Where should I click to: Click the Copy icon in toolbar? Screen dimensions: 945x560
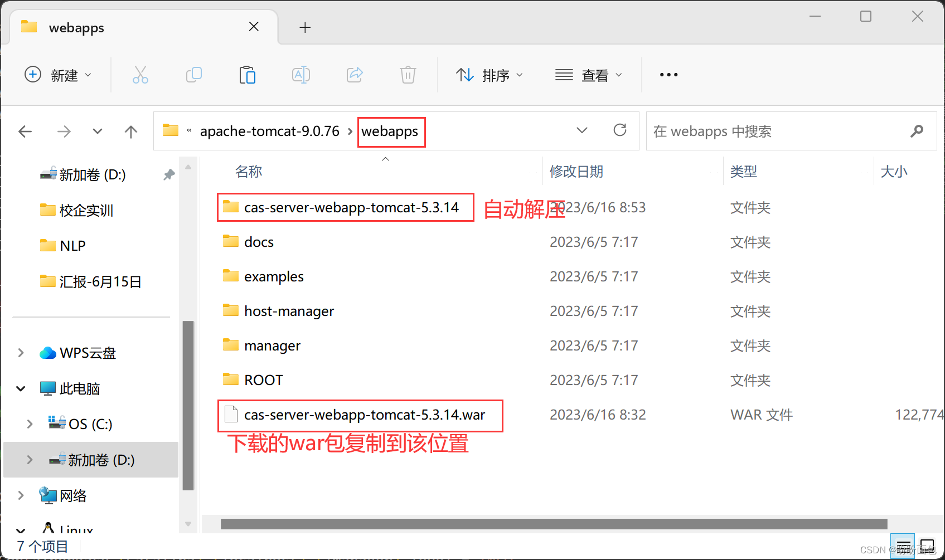coord(193,75)
